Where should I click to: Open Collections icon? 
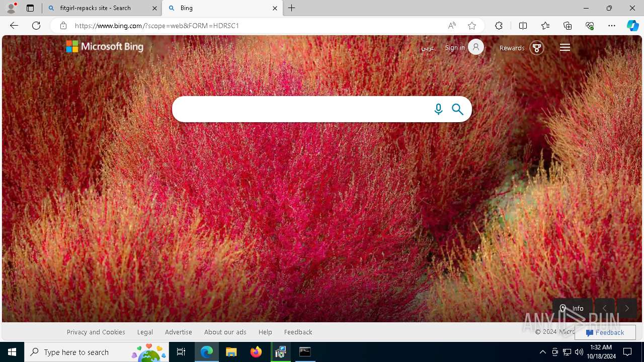(x=568, y=26)
